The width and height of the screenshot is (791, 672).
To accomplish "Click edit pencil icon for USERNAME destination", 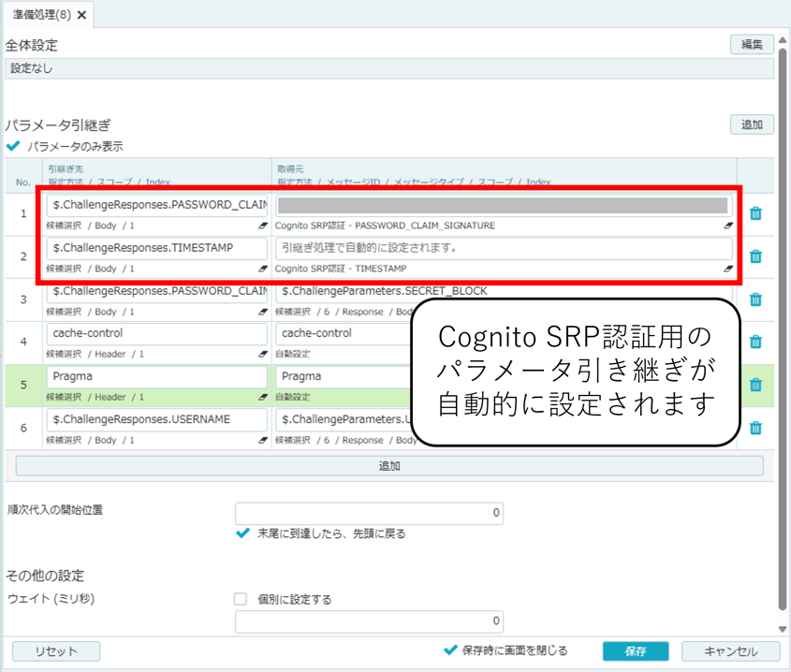I will point(263,441).
